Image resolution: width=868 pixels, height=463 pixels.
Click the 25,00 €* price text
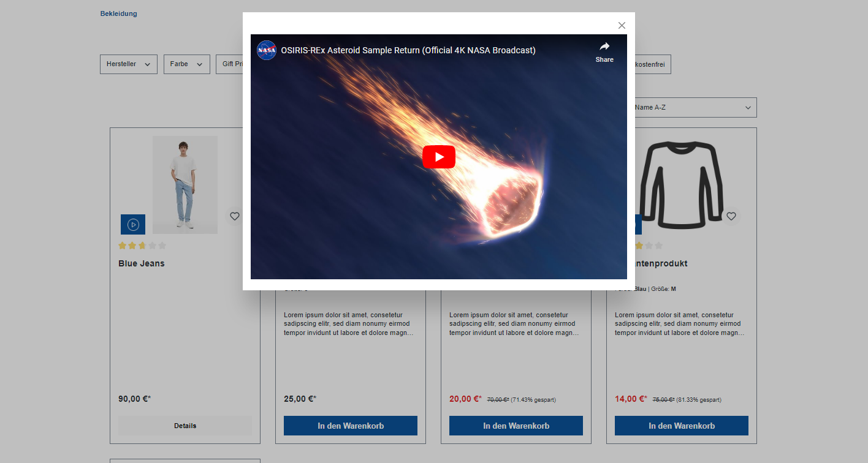coord(300,399)
